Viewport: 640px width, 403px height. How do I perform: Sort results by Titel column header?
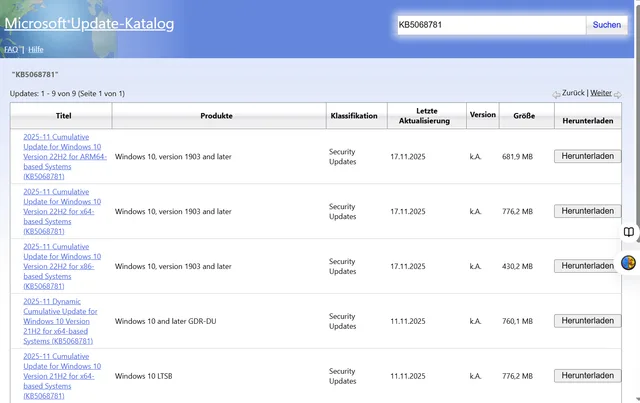(x=64, y=116)
